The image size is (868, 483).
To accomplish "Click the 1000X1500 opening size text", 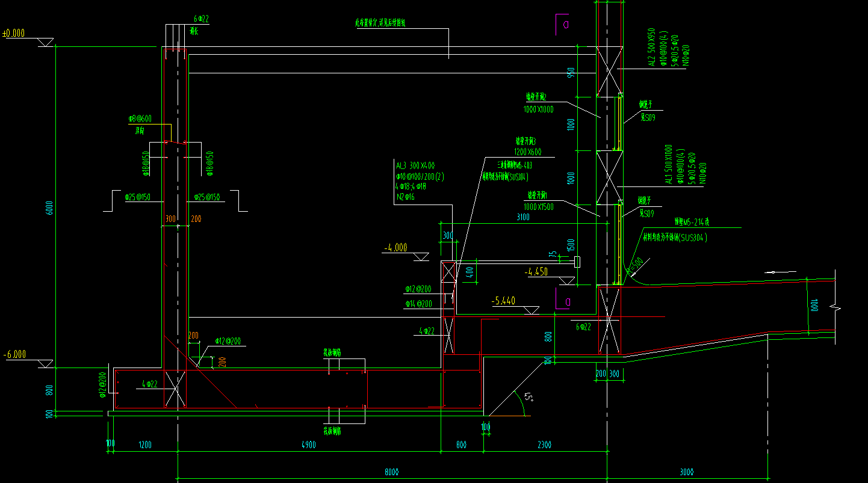I will click(539, 206).
